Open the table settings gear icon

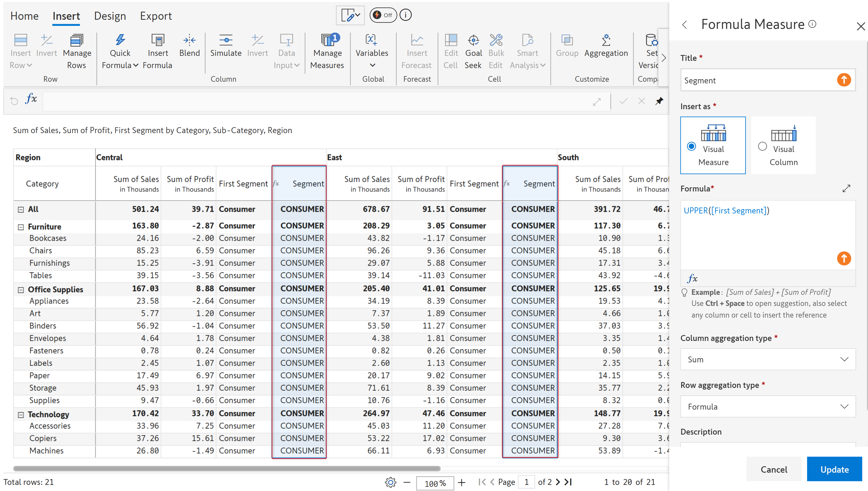390,482
